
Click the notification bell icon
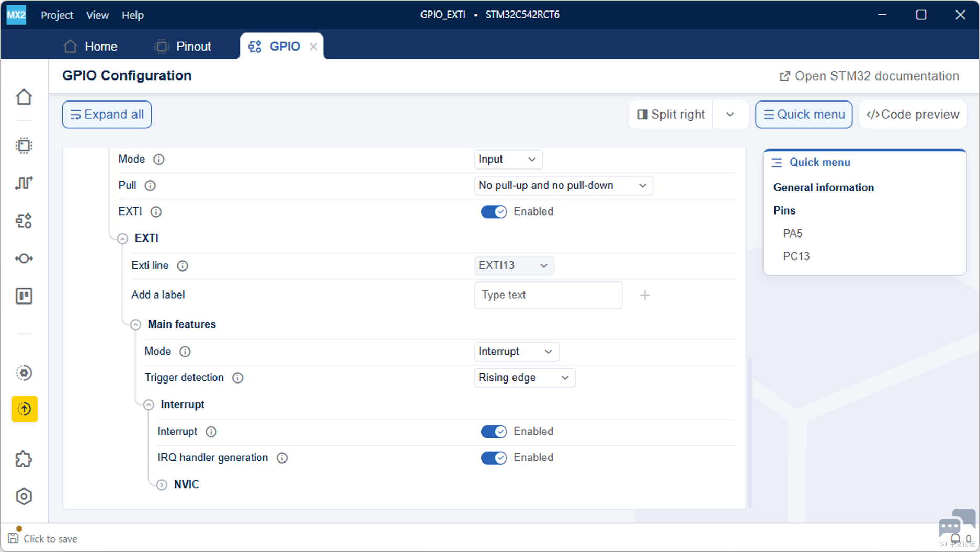point(955,538)
